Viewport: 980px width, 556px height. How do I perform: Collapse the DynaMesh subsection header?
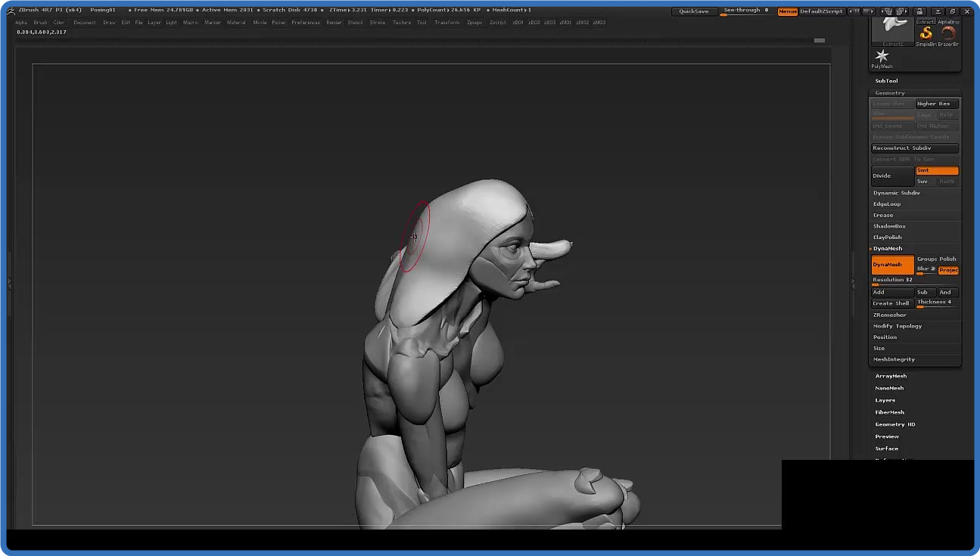click(x=888, y=249)
